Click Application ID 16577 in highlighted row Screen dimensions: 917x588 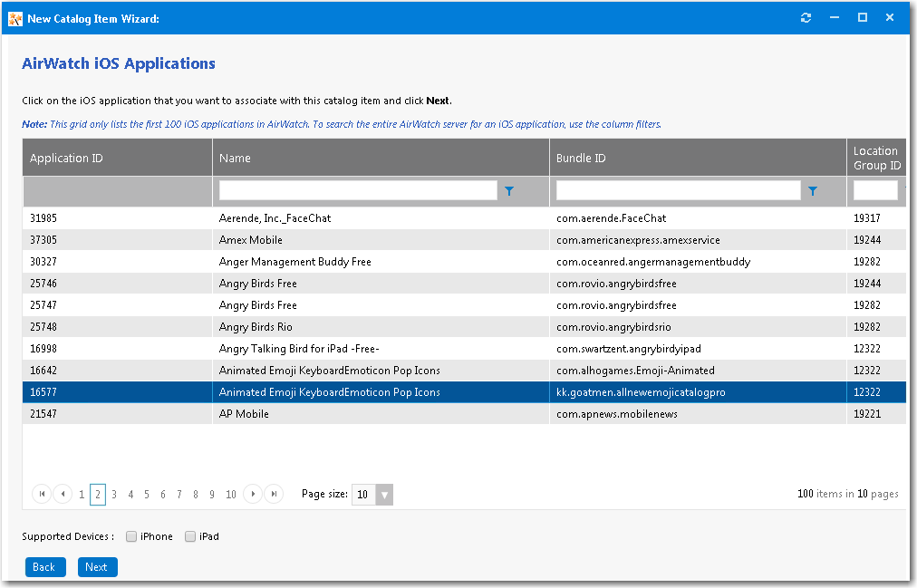(43, 392)
